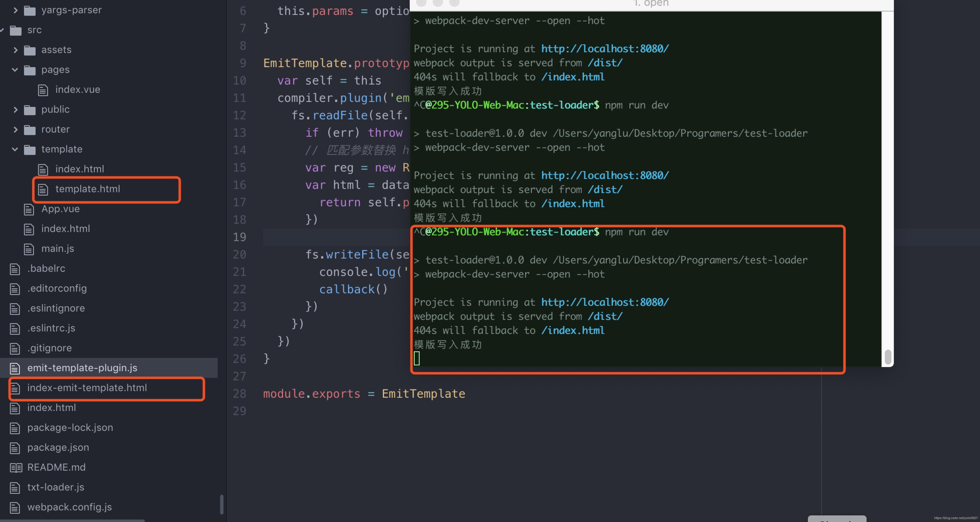The width and height of the screenshot is (980, 522).
Task: Click the emit-template-plugin.js file icon
Action: [x=15, y=368]
